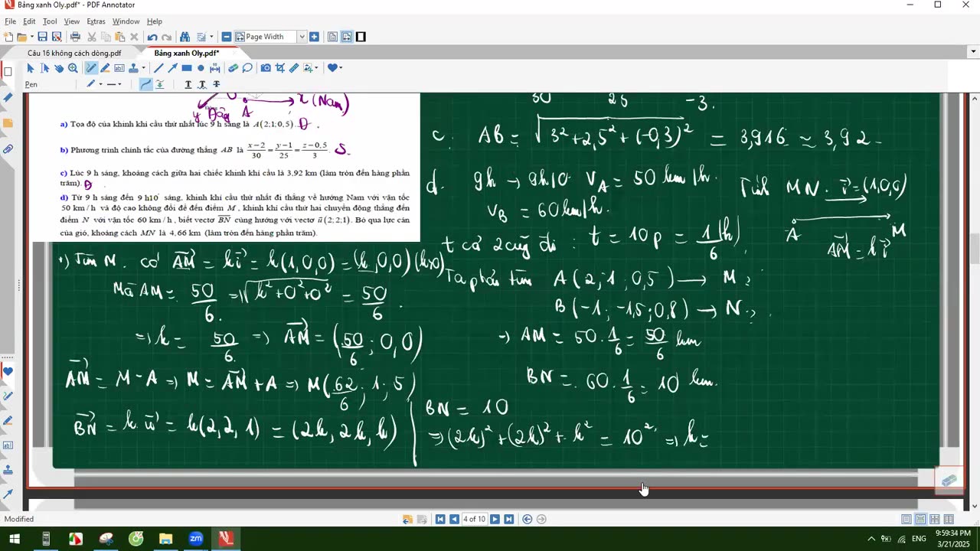Go to the last page
980x551 pixels.
coord(508,519)
